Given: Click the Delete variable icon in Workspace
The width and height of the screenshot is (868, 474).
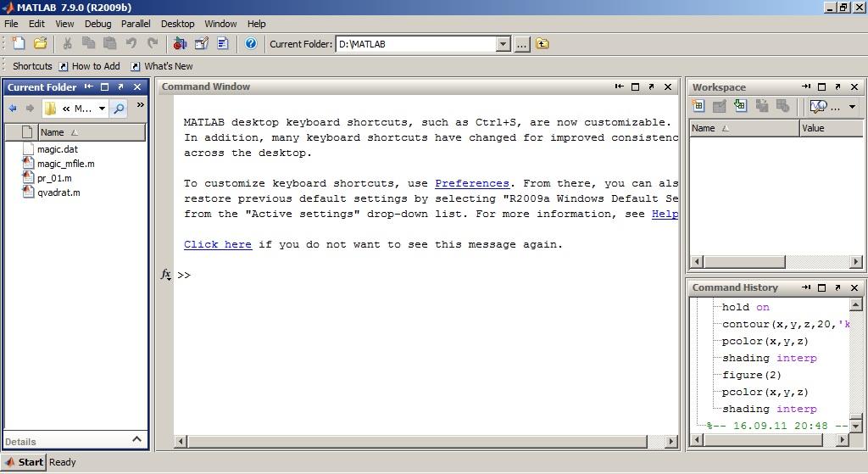Looking at the screenshot, I should [782, 105].
